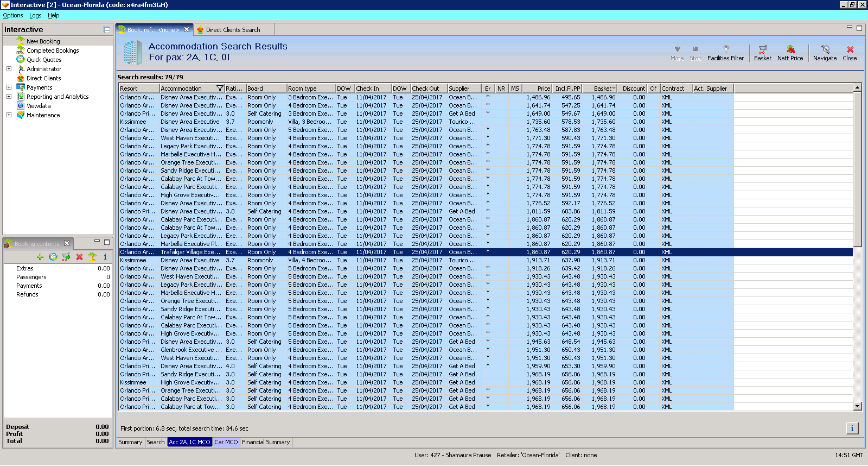
Task: Click the blue info button at bottom right
Action: (x=852, y=428)
